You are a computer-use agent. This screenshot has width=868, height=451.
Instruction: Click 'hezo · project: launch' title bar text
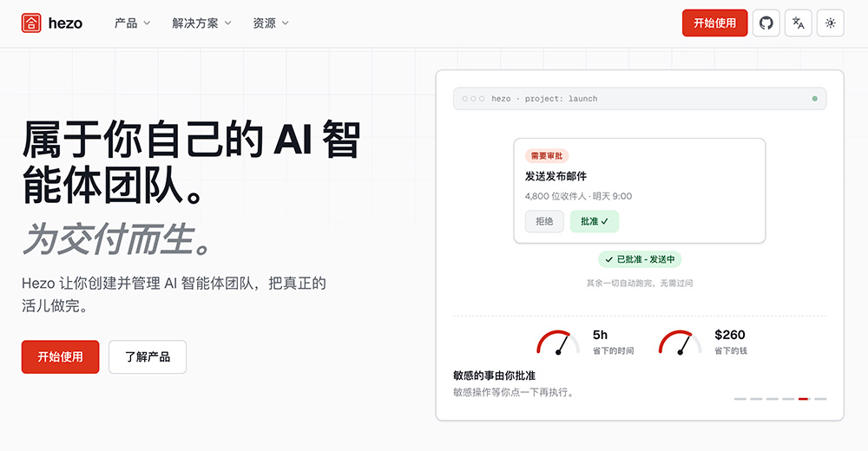[545, 99]
